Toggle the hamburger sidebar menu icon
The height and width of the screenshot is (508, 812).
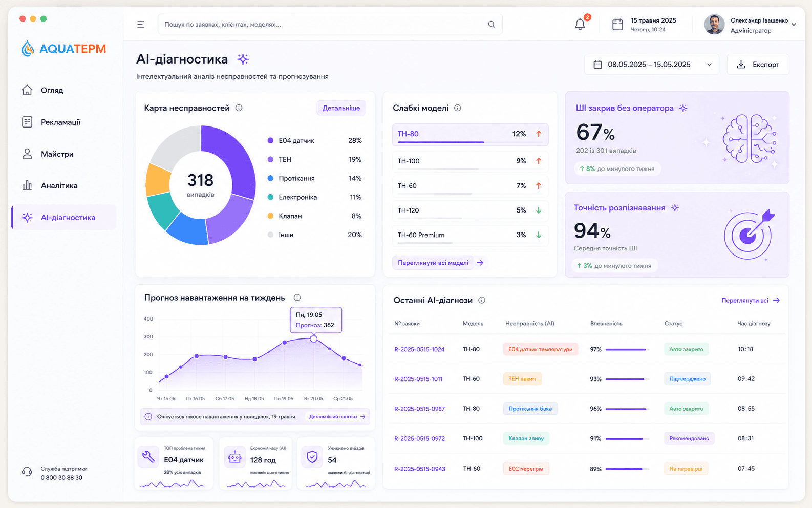[140, 24]
